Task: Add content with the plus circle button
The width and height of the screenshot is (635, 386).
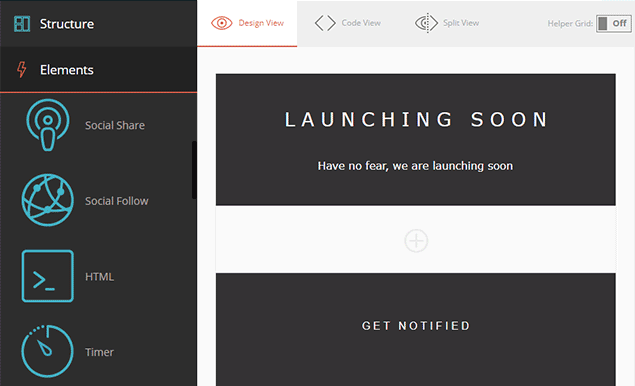Action: point(416,241)
